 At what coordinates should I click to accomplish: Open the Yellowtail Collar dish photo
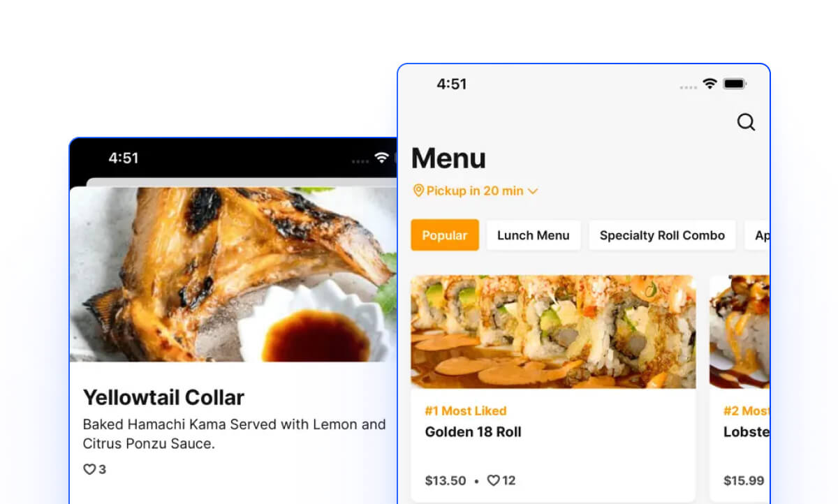[233, 274]
